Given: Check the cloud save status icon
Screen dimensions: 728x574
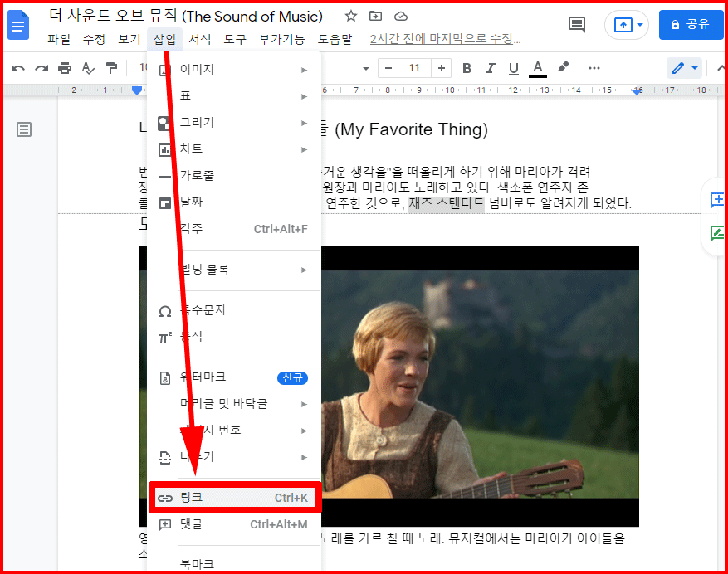Looking at the screenshot, I should point(401,17).
